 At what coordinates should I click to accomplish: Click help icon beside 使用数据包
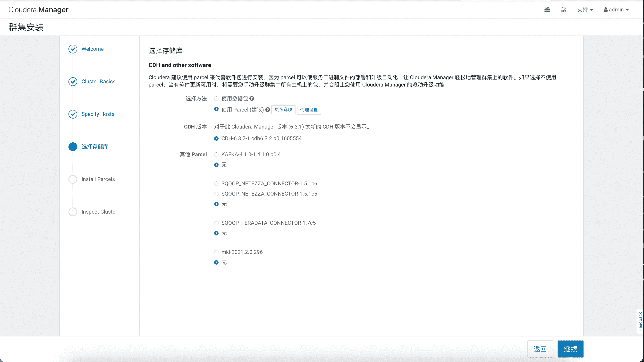pos(252,99)
